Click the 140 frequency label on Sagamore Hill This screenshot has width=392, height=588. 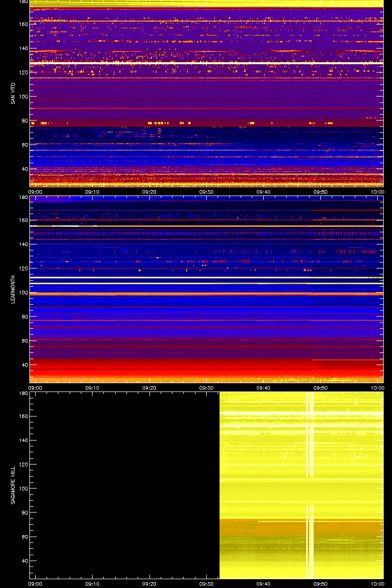click(23, 440)
